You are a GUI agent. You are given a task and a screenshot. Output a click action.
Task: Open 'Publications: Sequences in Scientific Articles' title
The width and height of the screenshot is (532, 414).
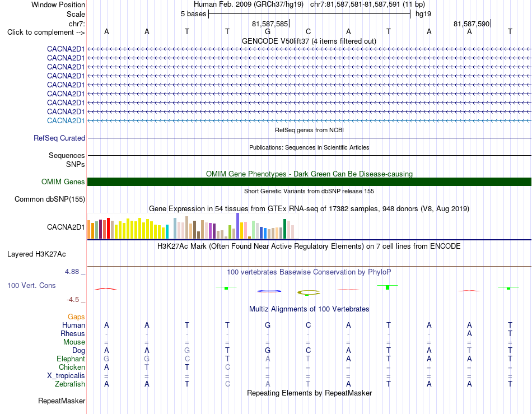coord(309,147)
